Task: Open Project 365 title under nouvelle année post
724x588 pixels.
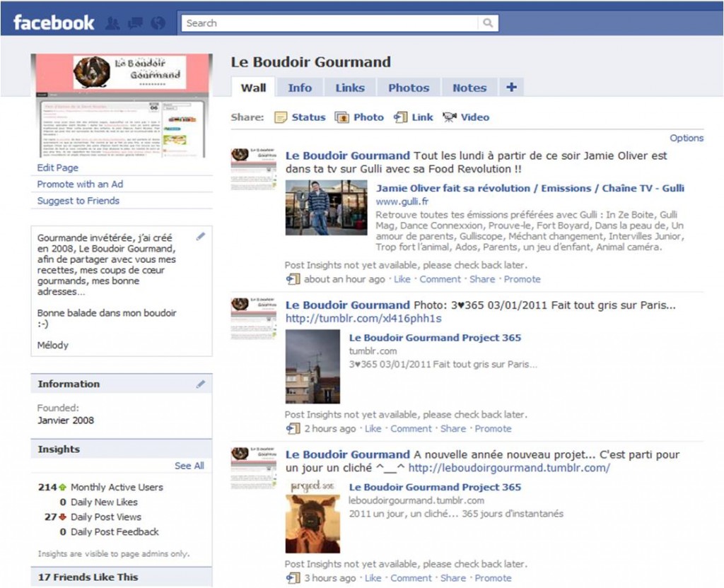Action: 435,488
